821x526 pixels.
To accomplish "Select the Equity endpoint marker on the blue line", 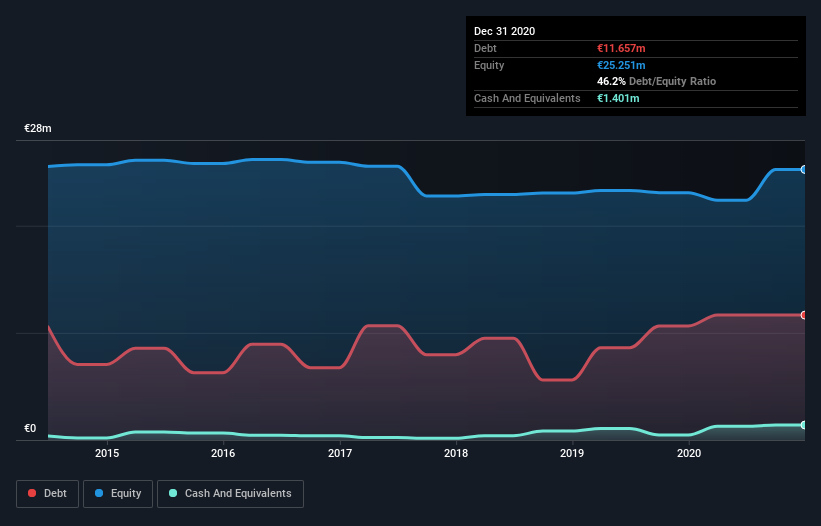I will [804, 170].
